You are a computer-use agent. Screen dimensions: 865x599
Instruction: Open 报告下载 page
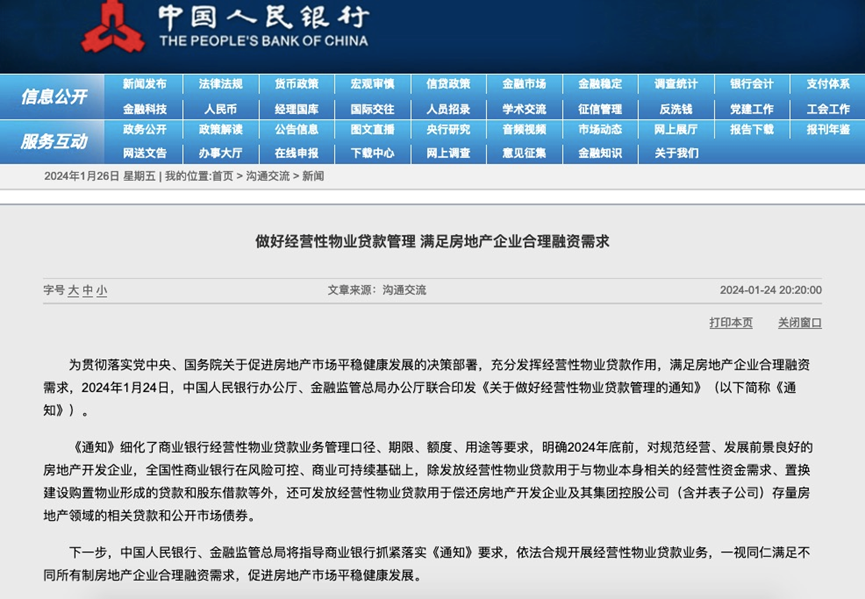click(x=752, y=130)
